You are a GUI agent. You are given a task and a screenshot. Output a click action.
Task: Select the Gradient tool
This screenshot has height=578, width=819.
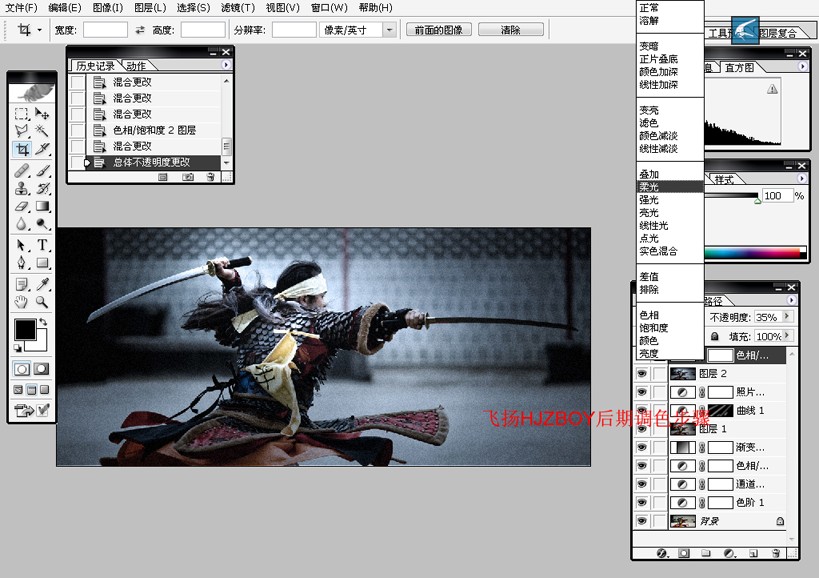click(x=42, y=206)
